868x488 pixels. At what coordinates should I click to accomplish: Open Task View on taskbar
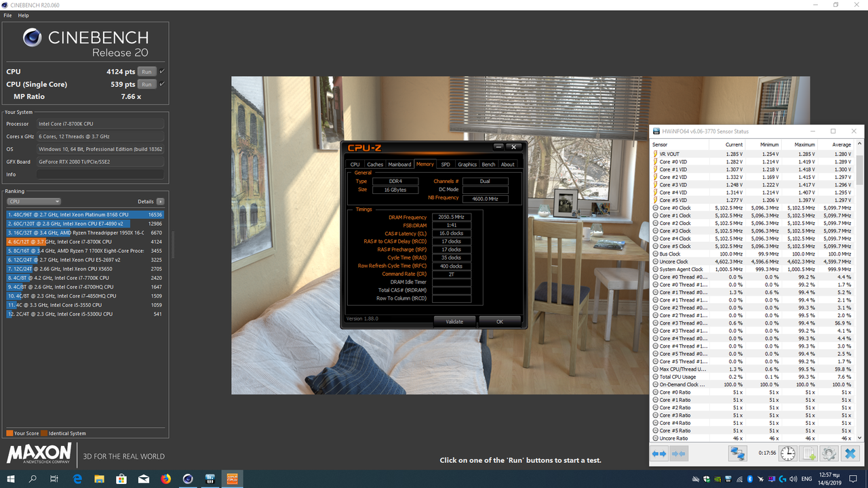pyautogui.click(x=54, y=479)
